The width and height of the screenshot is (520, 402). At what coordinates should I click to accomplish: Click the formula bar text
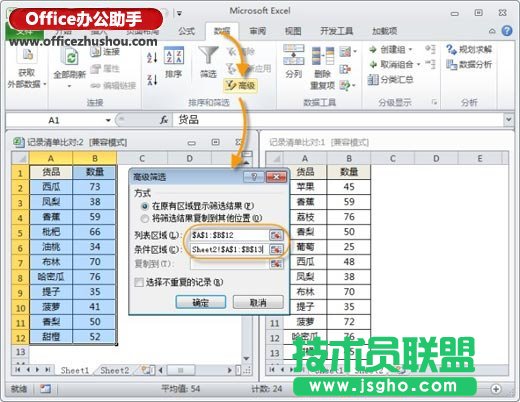pyautogui.click(x=189, y=119)
